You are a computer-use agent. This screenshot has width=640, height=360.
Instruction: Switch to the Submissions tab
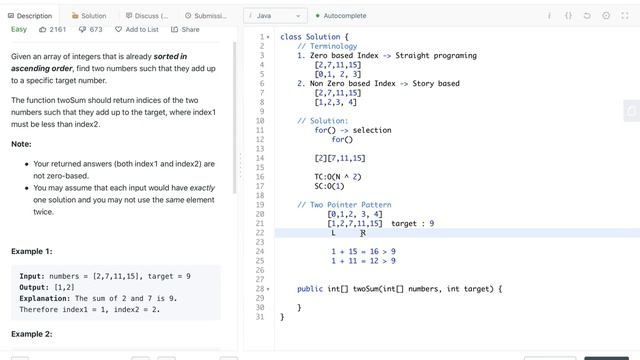click(206, 16)
